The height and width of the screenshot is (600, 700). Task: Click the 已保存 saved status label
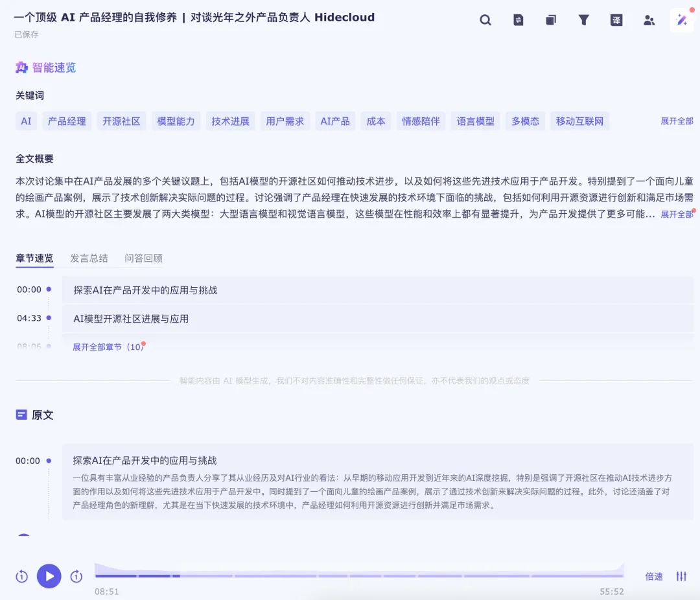click(27, 34)
